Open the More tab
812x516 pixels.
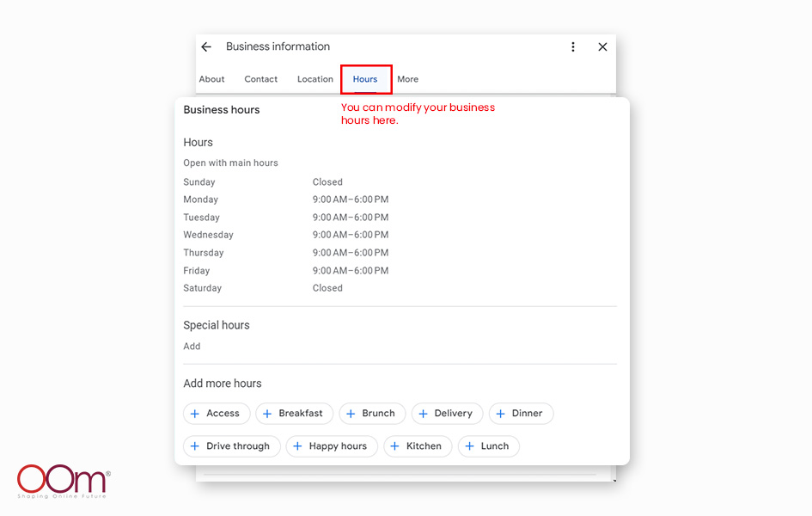point(408,79)
